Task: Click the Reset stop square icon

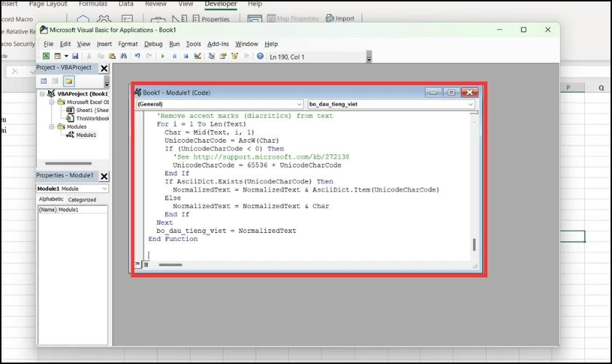Action: point(186,56)
